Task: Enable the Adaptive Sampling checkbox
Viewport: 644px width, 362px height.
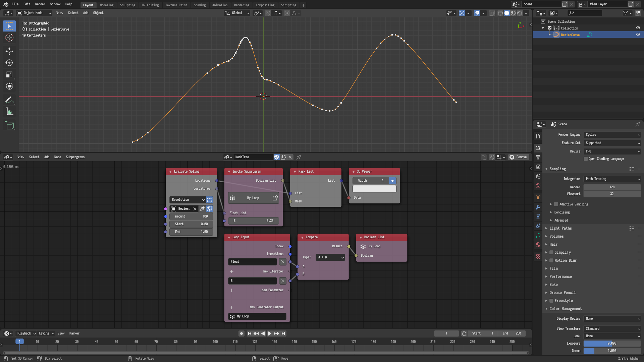Action: point(556,204)
